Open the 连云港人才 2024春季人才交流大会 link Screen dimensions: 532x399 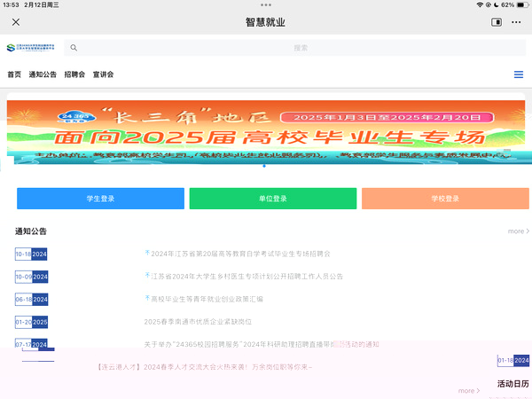pyautogui.click(x=204, y=367)
